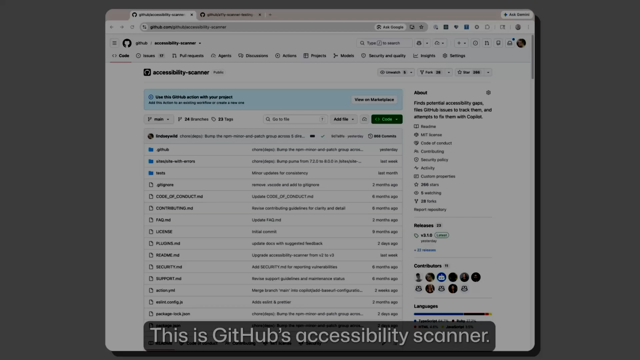Reload the page with the refresh icon

[132, 27]
